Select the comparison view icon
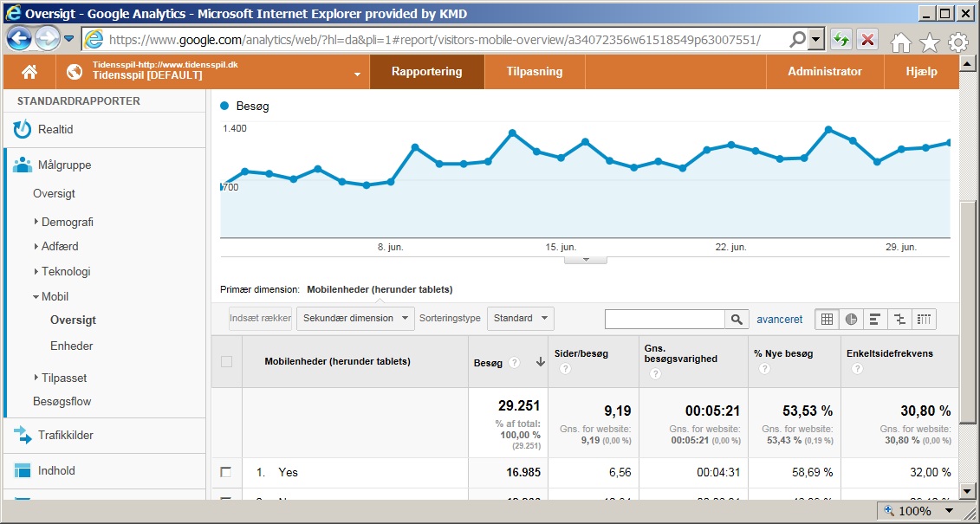 tap(900, 319)
